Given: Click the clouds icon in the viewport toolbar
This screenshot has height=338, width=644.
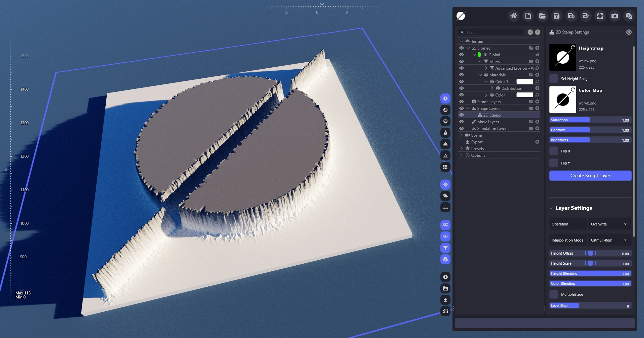Looking at the screenshot, I should click(x=445, y=196).
